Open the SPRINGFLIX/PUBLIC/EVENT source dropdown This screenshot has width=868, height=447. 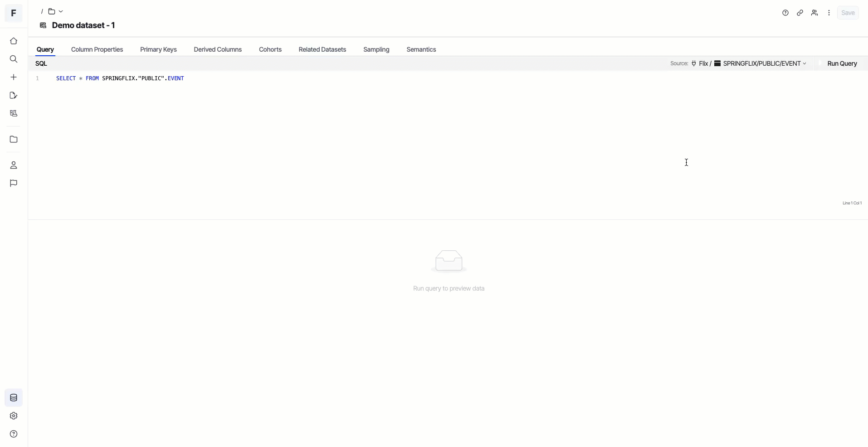tap(761, 63)
